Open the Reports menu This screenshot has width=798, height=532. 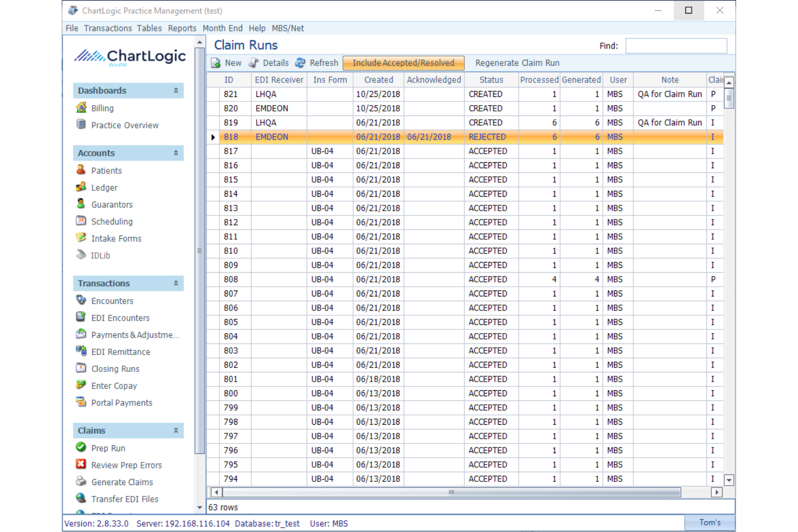(182, 28)
